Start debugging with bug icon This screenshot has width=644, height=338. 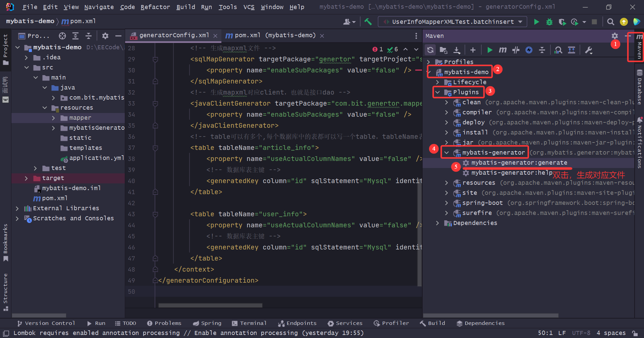click(549, 22)
